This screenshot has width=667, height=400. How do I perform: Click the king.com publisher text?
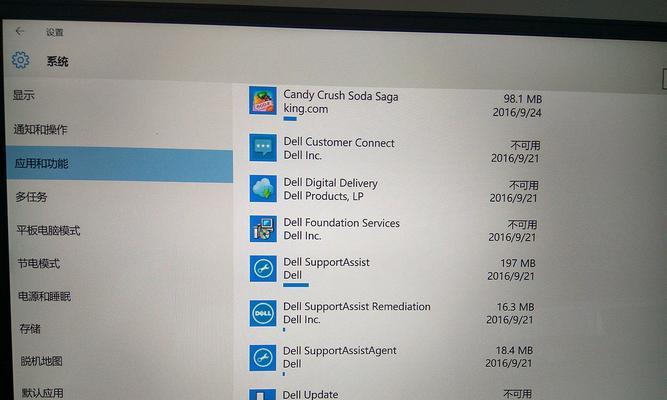pyautogui.click(x=306, y=109)
